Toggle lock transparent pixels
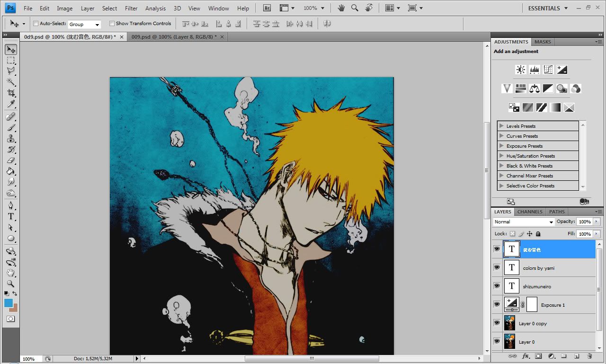This screenshot has width=606, height=364. pos(512,234)
